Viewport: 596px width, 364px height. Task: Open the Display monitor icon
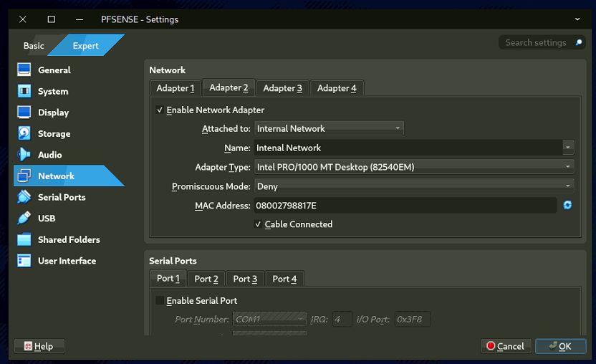[24, 112]
